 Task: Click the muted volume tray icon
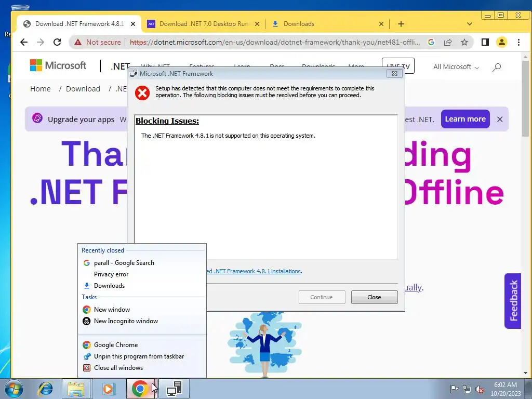click(x=480, y=389)
